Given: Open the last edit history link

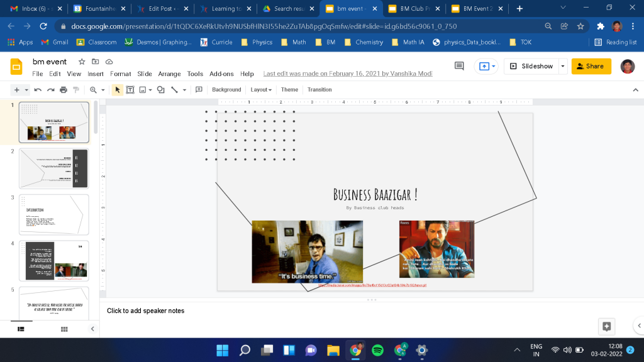Looking at the screenshot, I should [x=348, y=74].
